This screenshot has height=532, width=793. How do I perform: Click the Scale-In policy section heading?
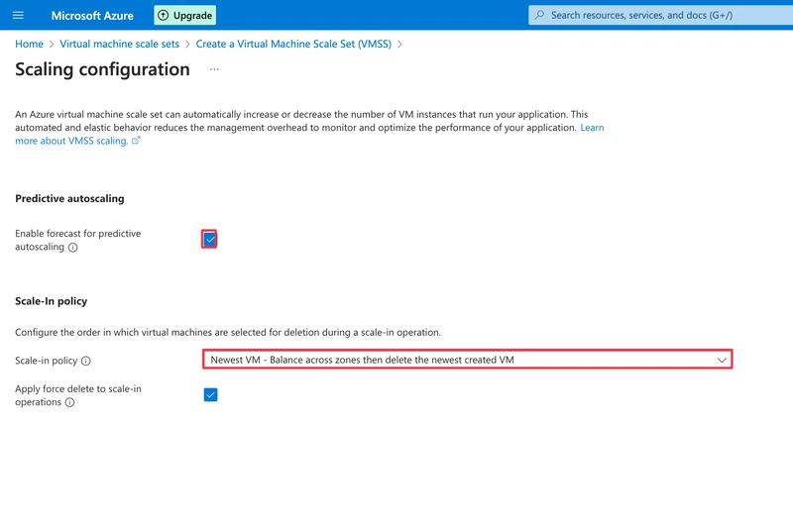[52, 301]
